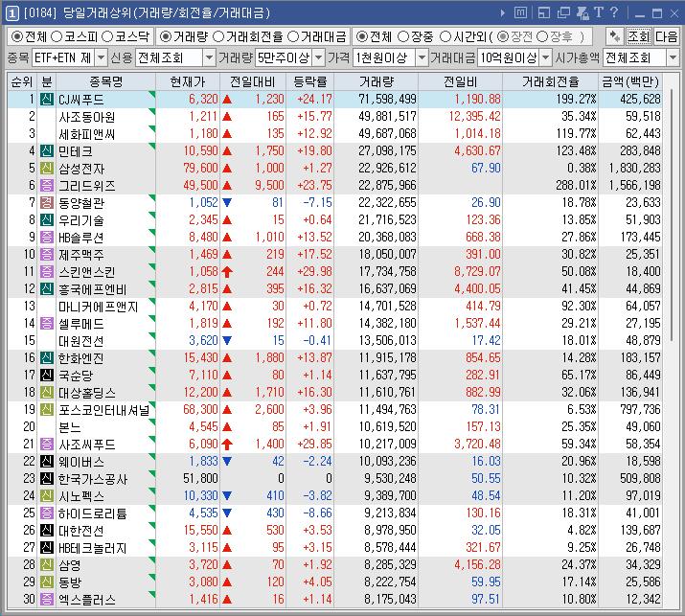Click the 신 badge in the 포스코인터내셔널 row
Screen dimensions: 685x616
point(47,409)
